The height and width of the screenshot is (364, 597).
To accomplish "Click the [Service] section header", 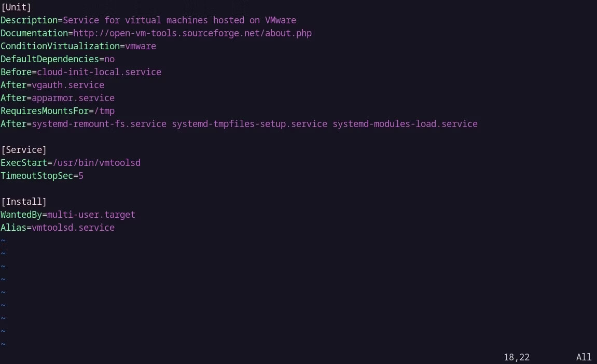I will [x=24, y=150].
